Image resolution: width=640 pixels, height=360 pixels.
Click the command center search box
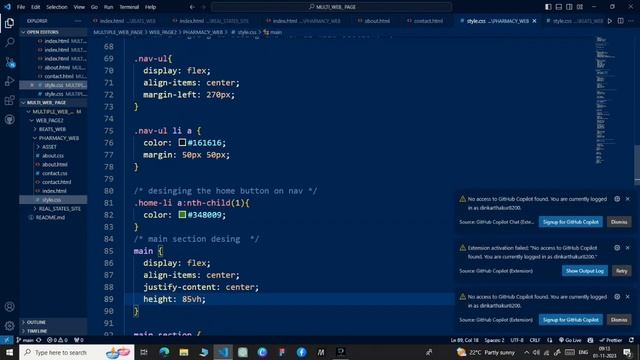pos(331,7)
